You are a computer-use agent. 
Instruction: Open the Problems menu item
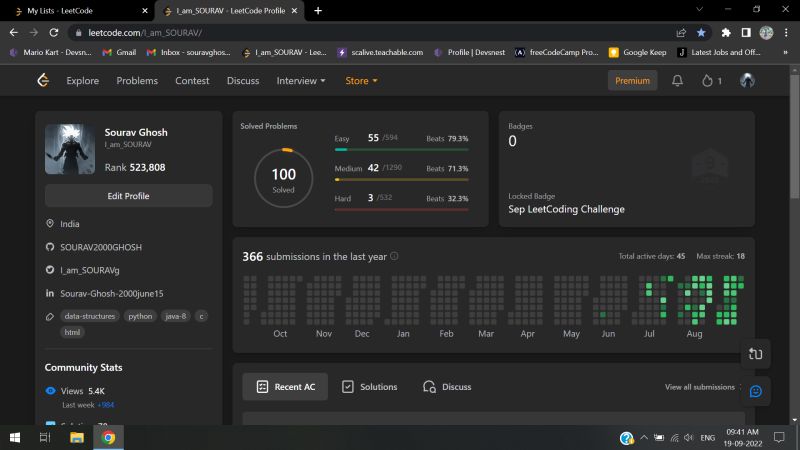tap(137, 81)
